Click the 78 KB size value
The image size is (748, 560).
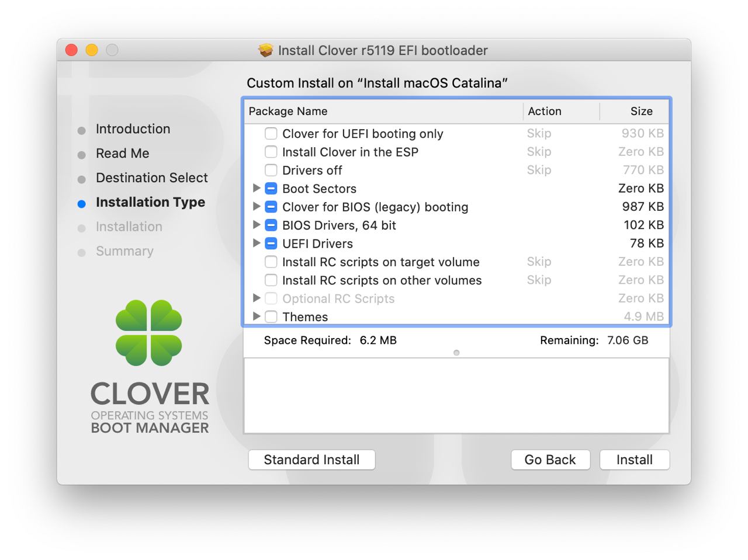pos(647,244)
